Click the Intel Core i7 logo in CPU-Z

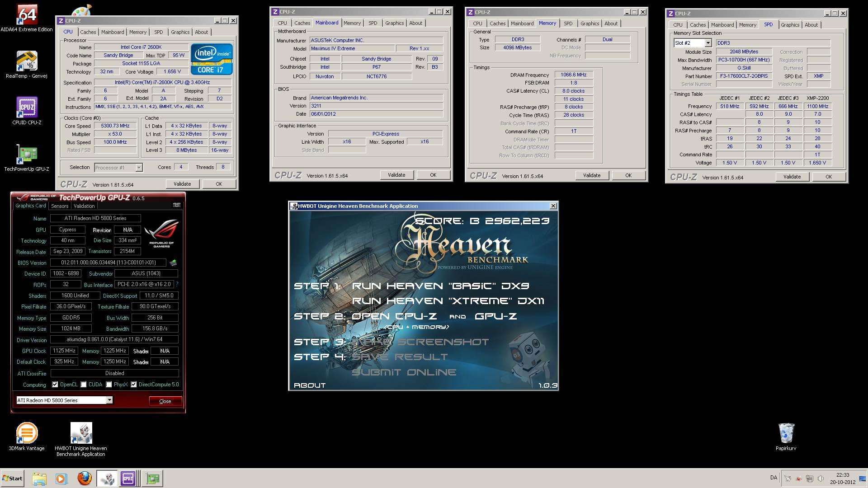pos(212,59)
